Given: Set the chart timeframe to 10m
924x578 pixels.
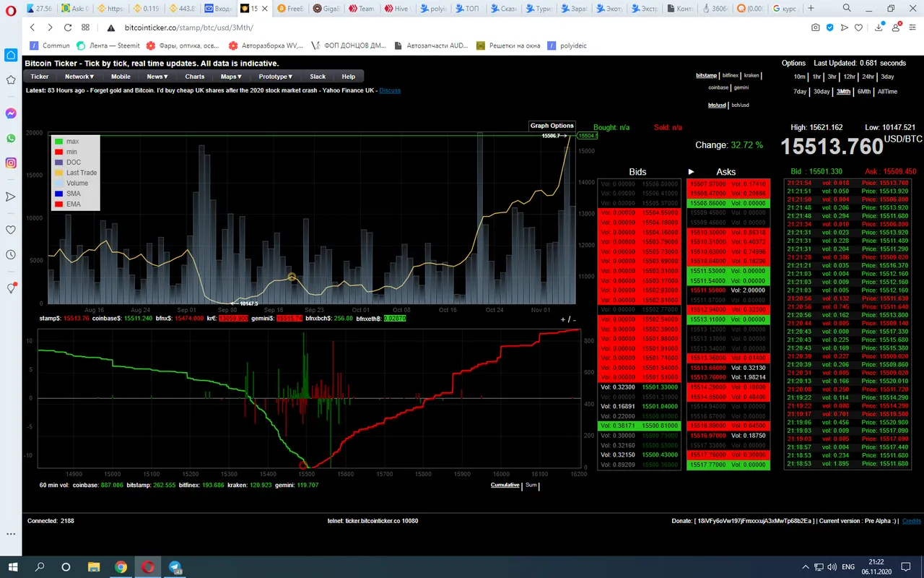Looking at the screenshot, I should [x=799, y=77].
